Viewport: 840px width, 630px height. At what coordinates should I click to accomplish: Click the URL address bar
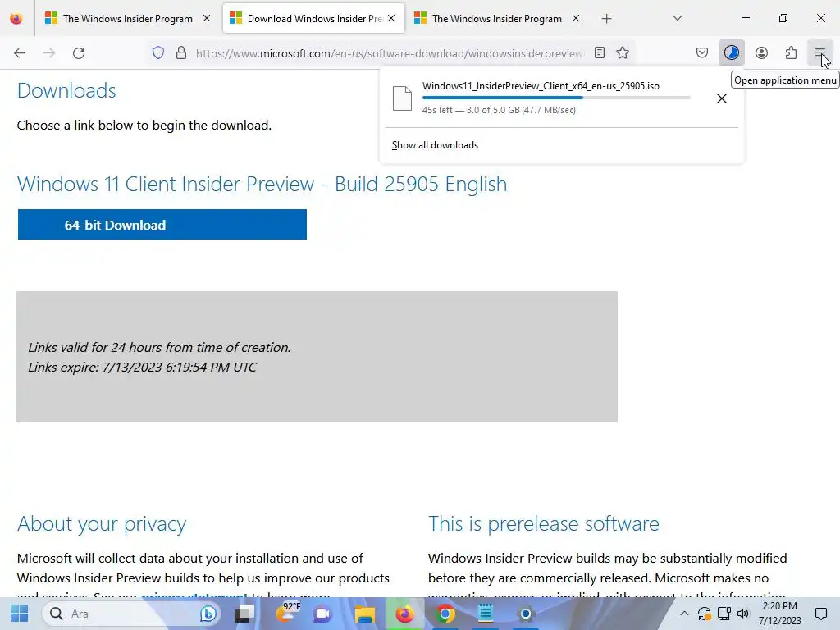(390, 53)
